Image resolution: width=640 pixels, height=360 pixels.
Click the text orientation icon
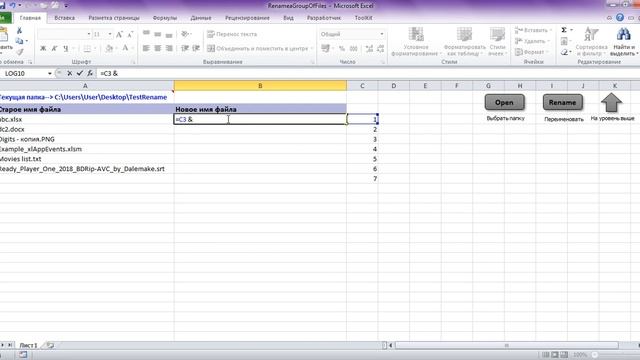(x=185, y=34)
